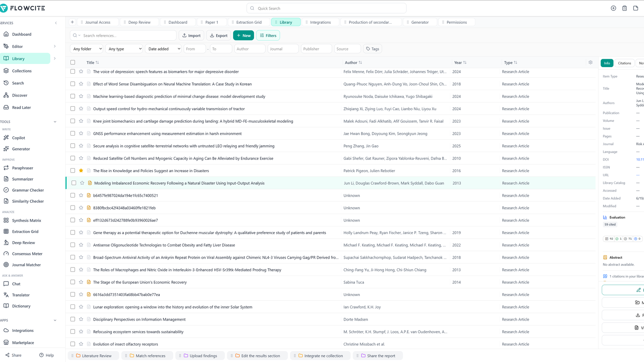The height and width of the screenshot is (362, 644).
Task: Click the Quick Search field
Action: point(326,8)
